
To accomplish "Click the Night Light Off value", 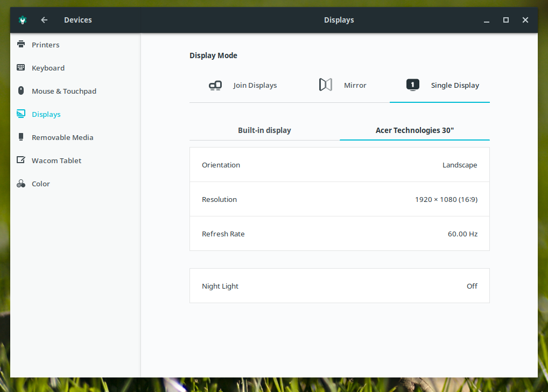I will coord(472,286).
